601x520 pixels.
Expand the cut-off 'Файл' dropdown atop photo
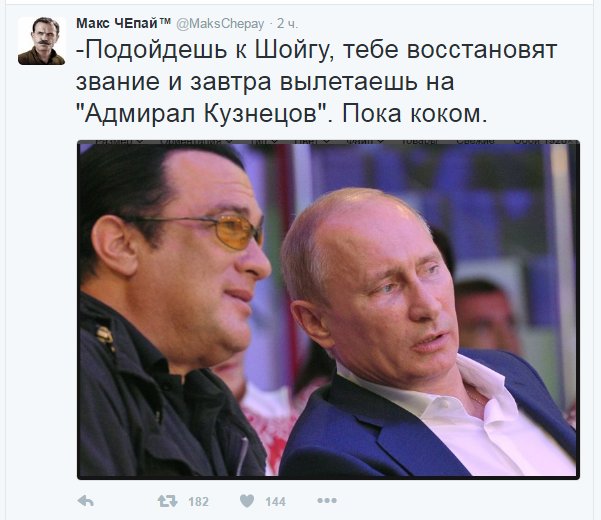point(365,142)
